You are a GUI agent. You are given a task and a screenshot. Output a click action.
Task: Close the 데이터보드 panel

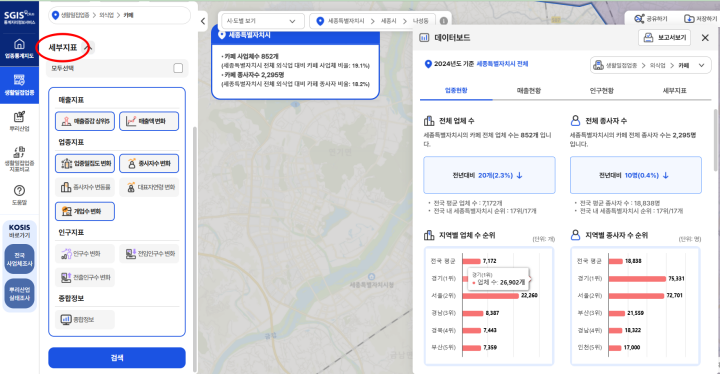[x=705, y=38]
